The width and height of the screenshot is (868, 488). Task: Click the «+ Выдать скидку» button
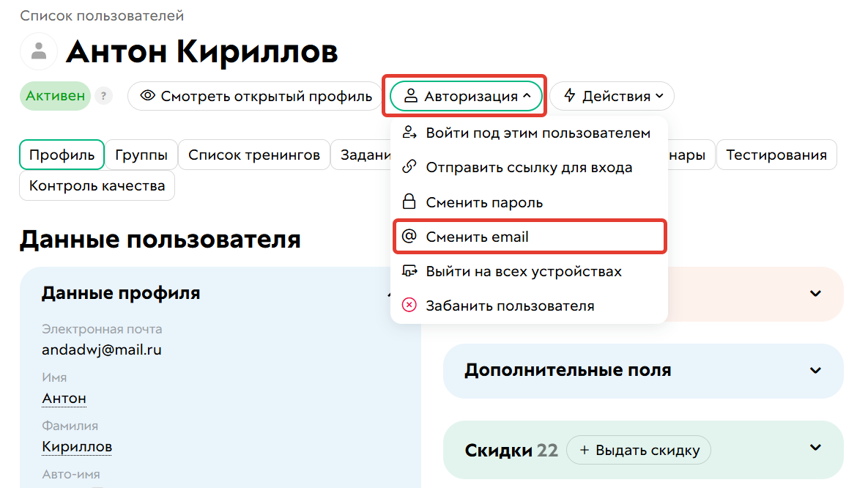(638, 450)
